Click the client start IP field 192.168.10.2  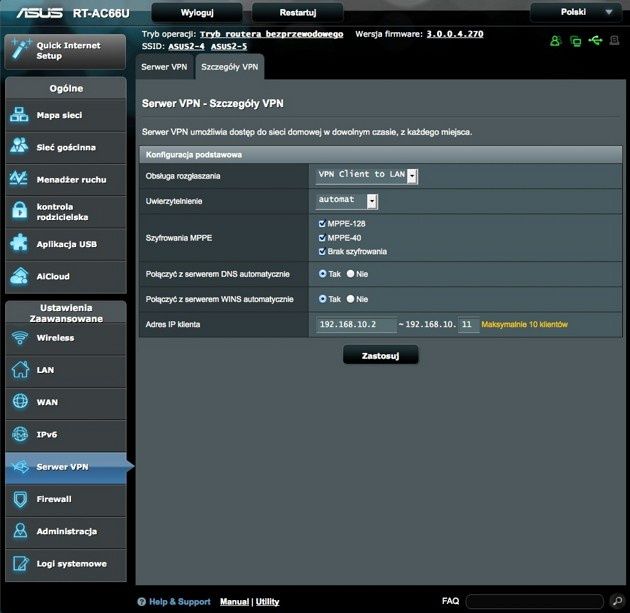pos(356,324)
